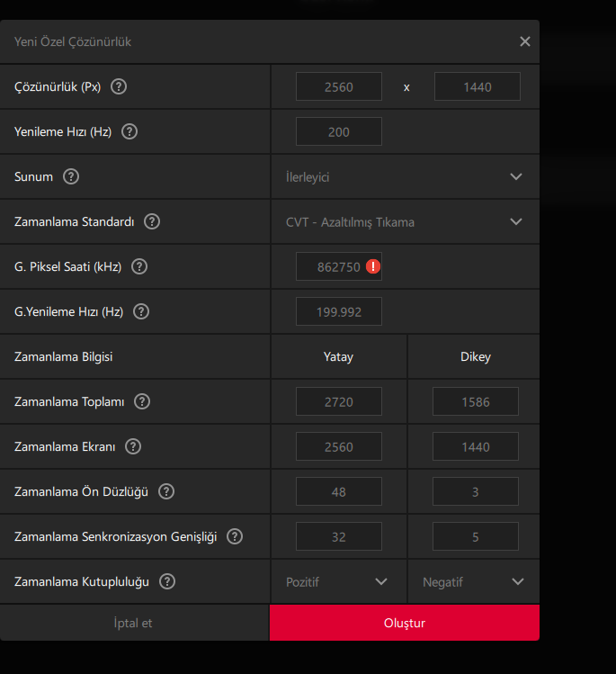Open horizontal polarity dropdown showing Pozitif
This screenshot has height=674, width=616.
[338, 581]
